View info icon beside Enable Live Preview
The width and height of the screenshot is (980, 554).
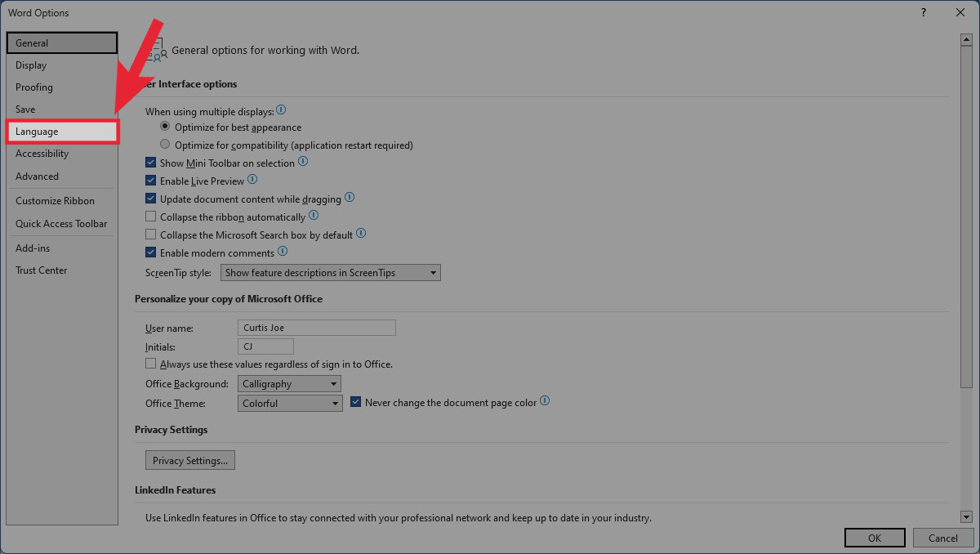(252, 180)
